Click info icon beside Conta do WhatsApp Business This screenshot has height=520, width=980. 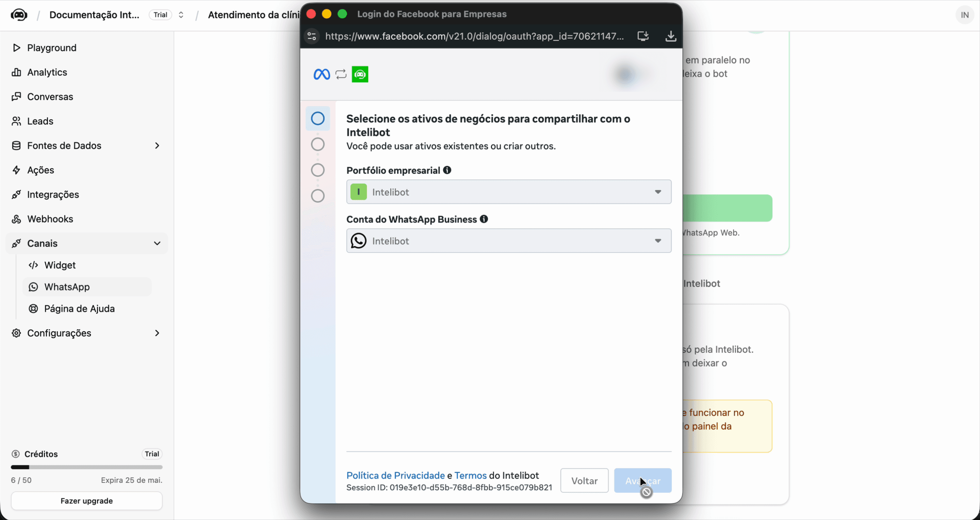tap(484, 219)
